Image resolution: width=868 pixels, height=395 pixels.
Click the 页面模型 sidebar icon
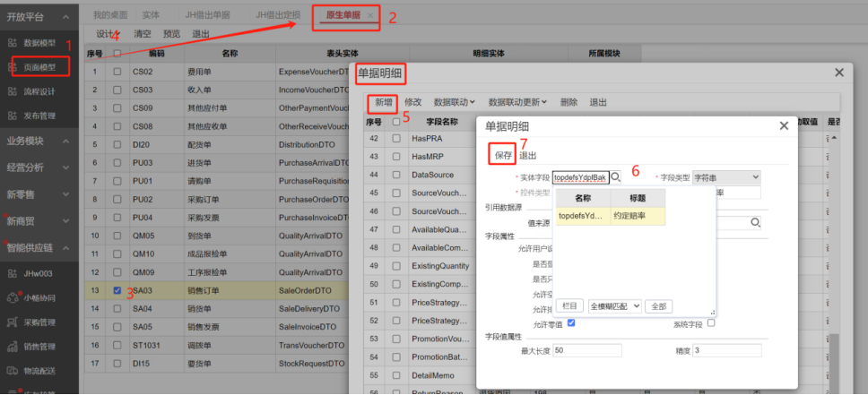13,67
